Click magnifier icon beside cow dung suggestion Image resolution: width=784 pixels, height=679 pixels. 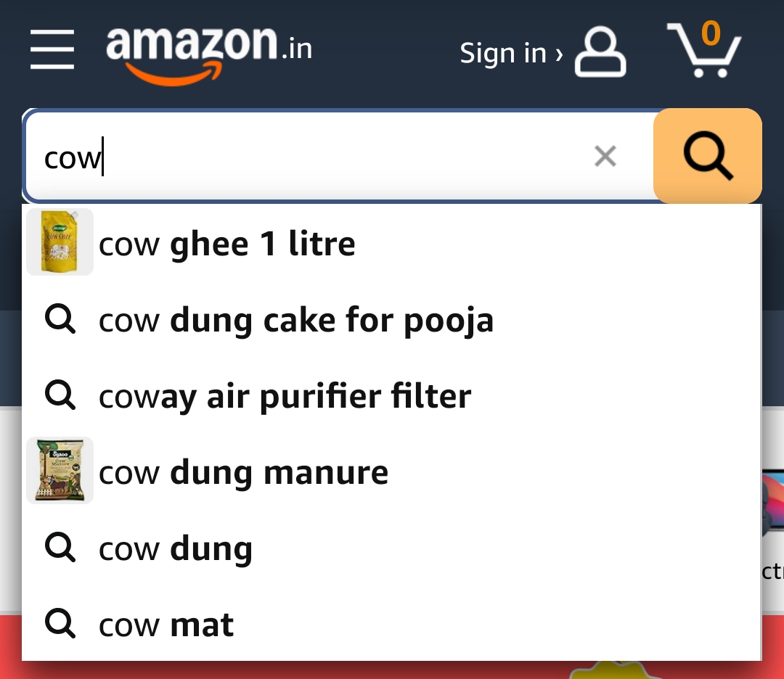click(x=60, y=548)
